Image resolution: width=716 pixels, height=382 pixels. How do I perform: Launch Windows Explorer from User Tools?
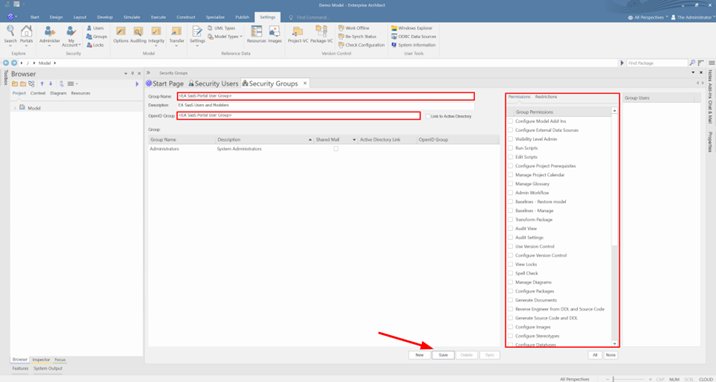click(x=411, y=28)
